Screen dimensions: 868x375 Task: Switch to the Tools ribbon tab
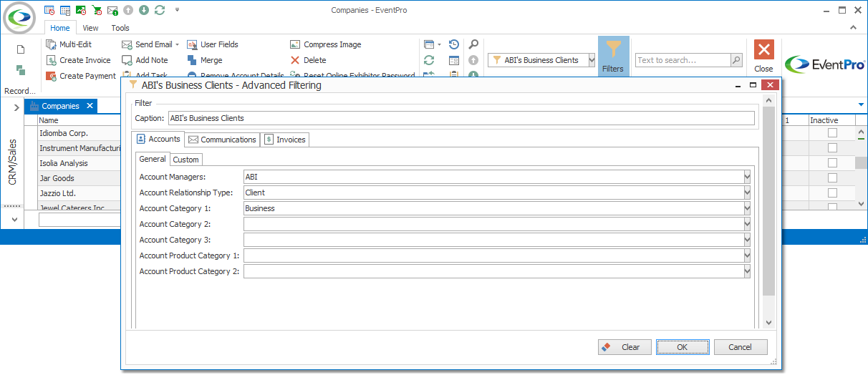pyautogui.click(x=120, y=28)
